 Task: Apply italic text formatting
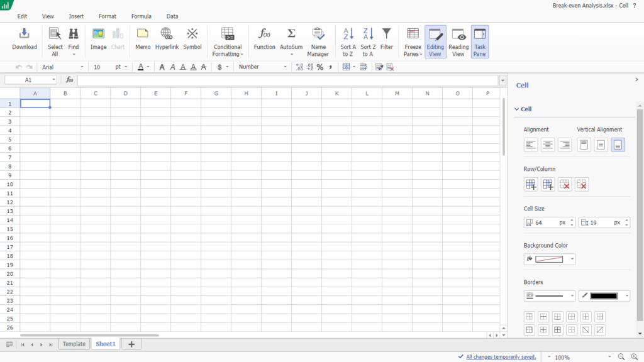[172, 67]
